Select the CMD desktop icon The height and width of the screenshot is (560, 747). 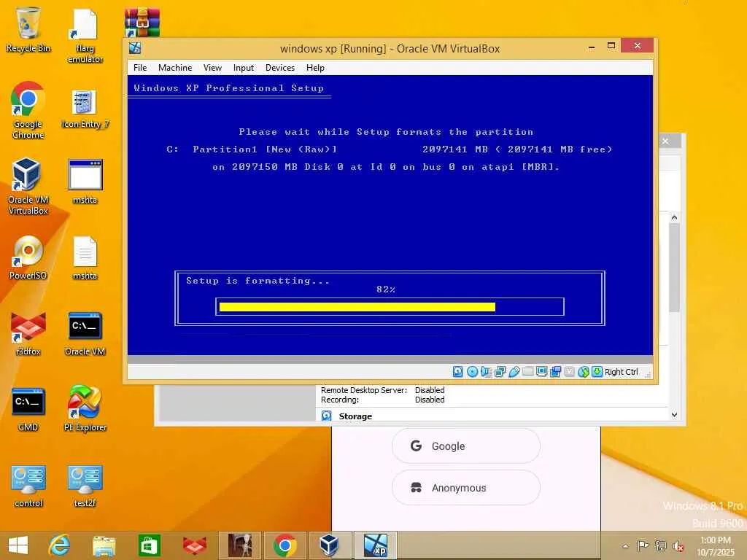coord(28,410)
